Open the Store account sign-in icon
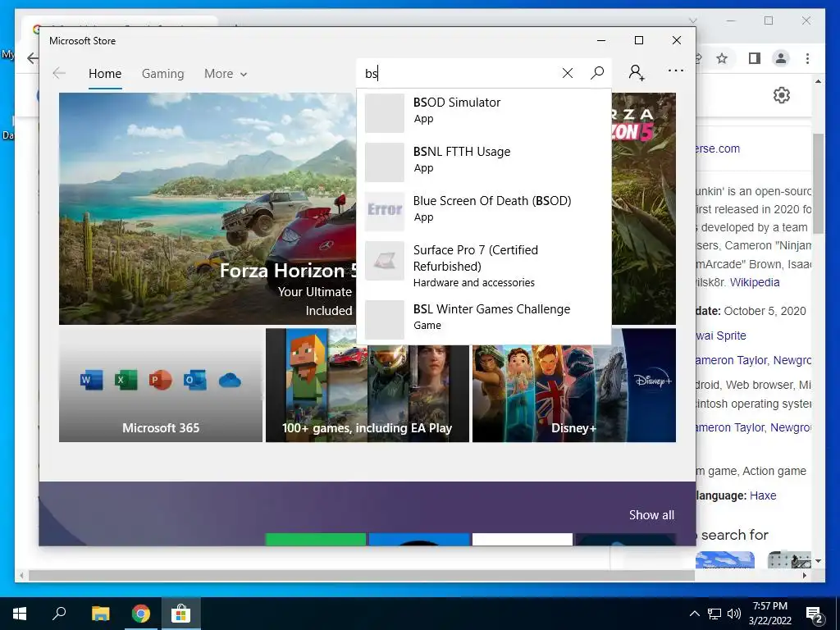This screenshot has height=630, width=840. (637, 73)
